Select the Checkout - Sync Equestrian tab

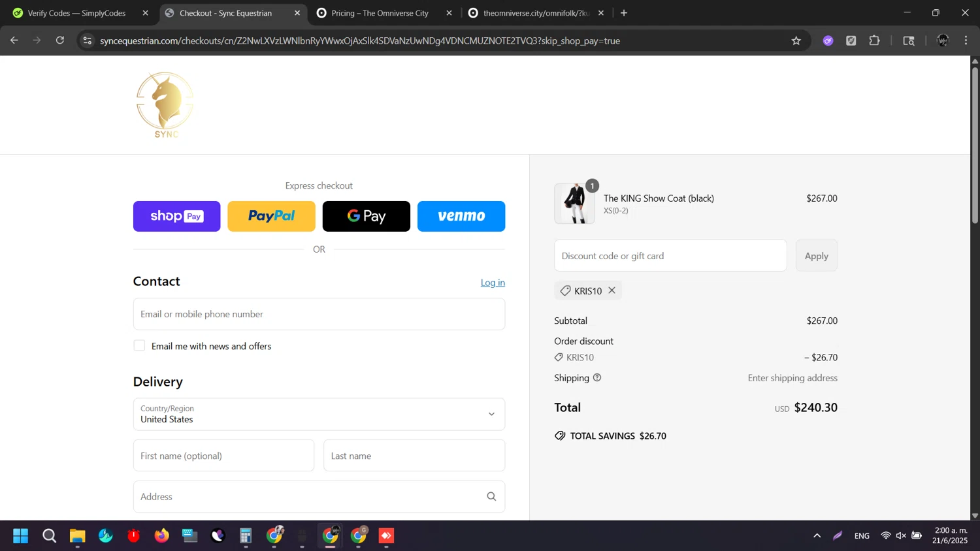[225, 13]
